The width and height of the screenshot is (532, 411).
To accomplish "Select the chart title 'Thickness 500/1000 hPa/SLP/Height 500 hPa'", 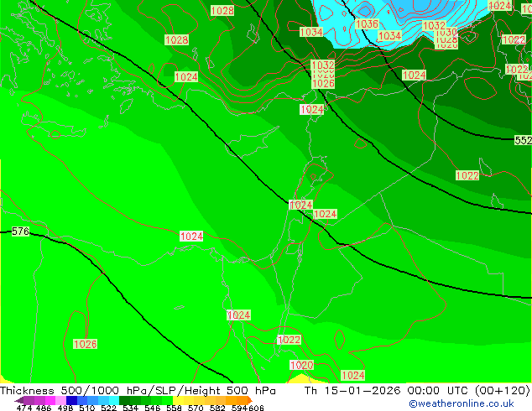I will [x=138, y=391].
